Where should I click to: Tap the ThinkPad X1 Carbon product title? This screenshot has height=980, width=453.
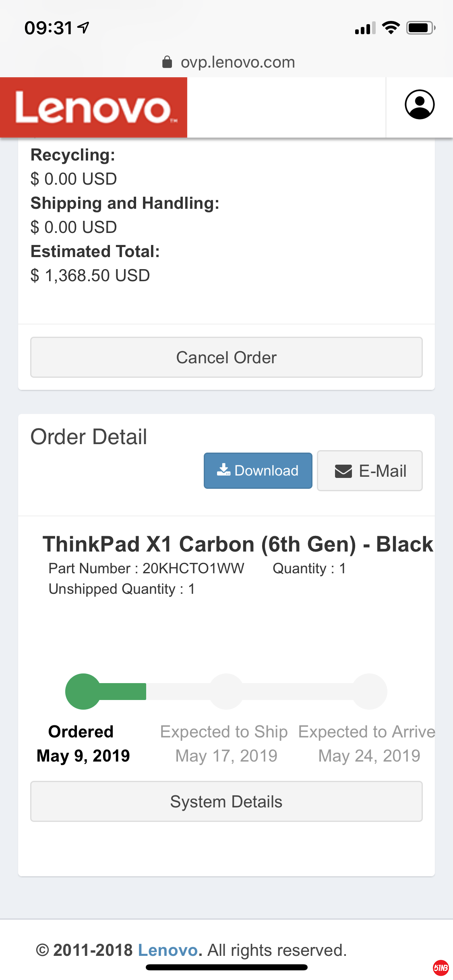(x=238, y=544)
